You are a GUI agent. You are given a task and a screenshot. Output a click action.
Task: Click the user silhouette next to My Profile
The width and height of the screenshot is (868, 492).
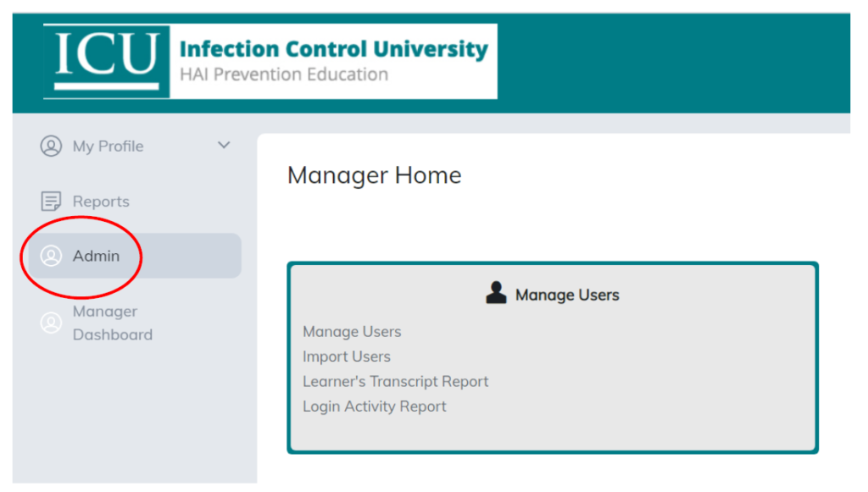click(50, 146)
